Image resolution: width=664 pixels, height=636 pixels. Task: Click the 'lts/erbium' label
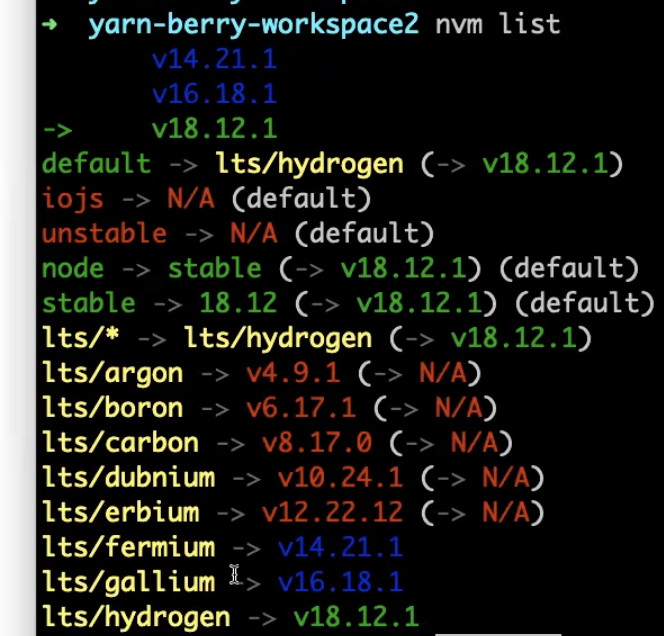pos(120,512)
